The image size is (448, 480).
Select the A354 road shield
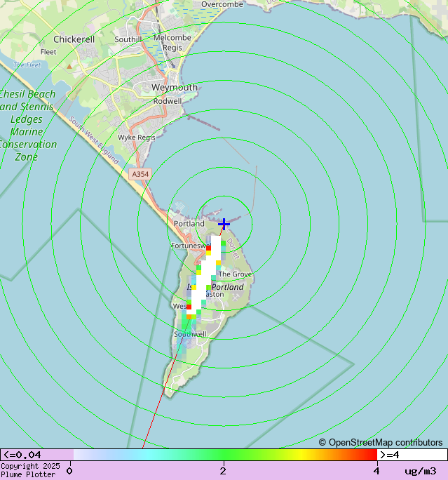click(140, 174)
